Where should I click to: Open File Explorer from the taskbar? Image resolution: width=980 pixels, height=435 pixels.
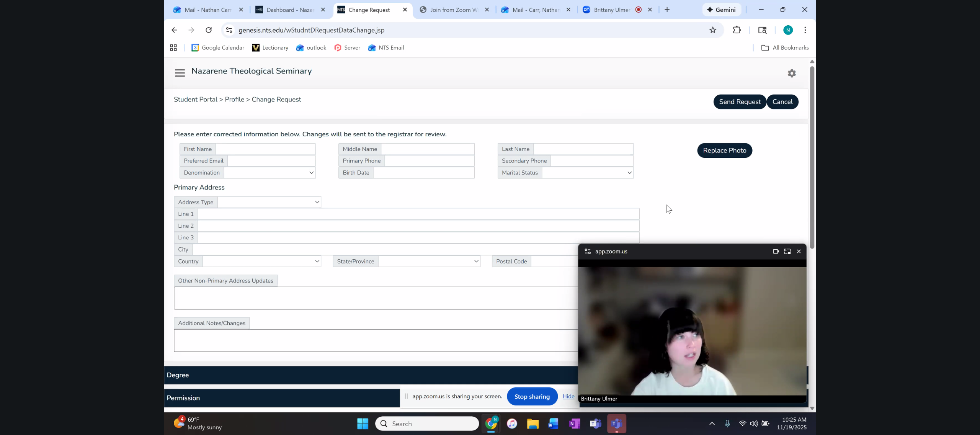(532, 424)
